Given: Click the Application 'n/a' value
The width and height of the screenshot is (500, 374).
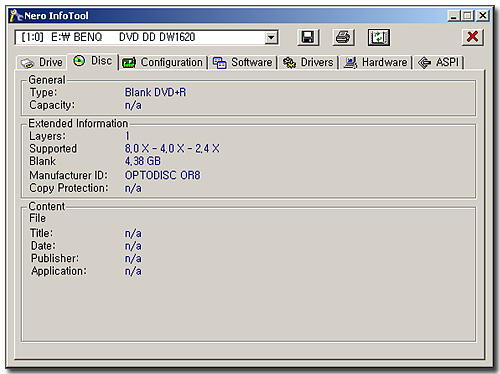Looking at the screenshot, I should click(133, 271).
